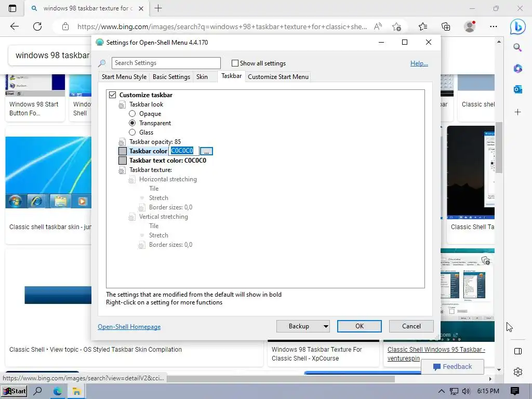Open Windows 7 taskbar skin thumbnail
The width and height of the screenshot is (532, 399).
[x=48, y=172]
